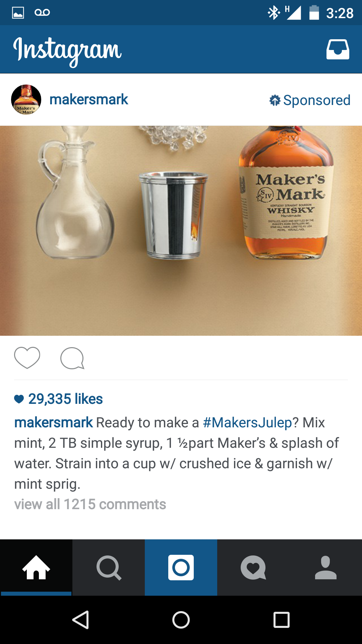Tap the Maker's Mark post photo
The height and width of the screenshot is (644, 362).
pyautogui.click(x=181, y=231)
